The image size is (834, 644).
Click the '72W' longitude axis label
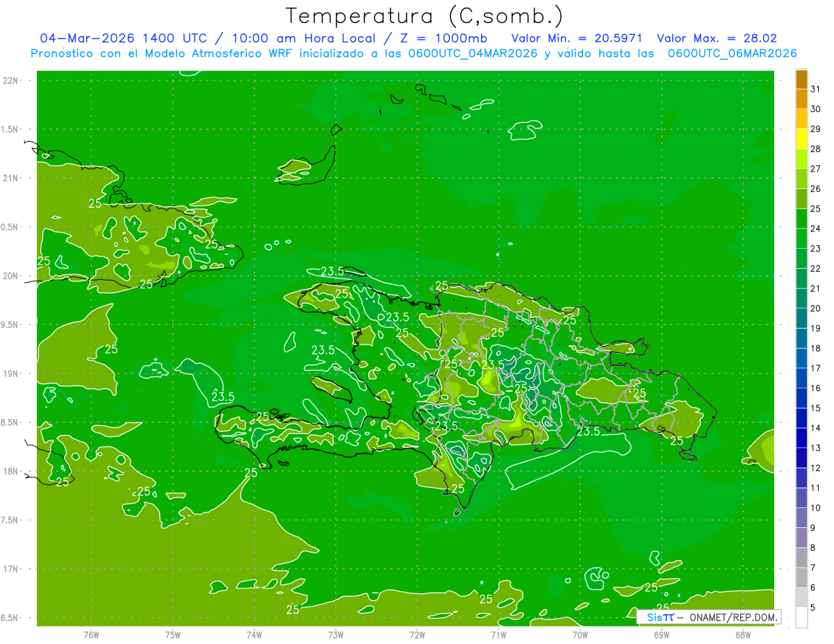[x=417, y=634]
